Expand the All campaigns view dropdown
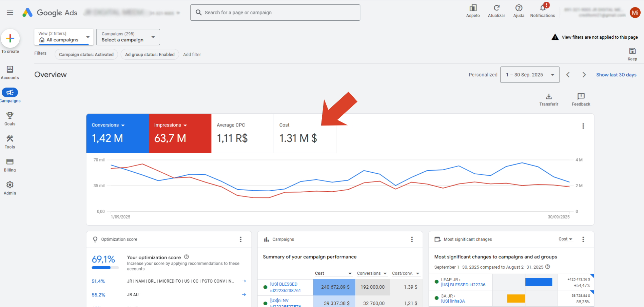 tap(64, 37)
